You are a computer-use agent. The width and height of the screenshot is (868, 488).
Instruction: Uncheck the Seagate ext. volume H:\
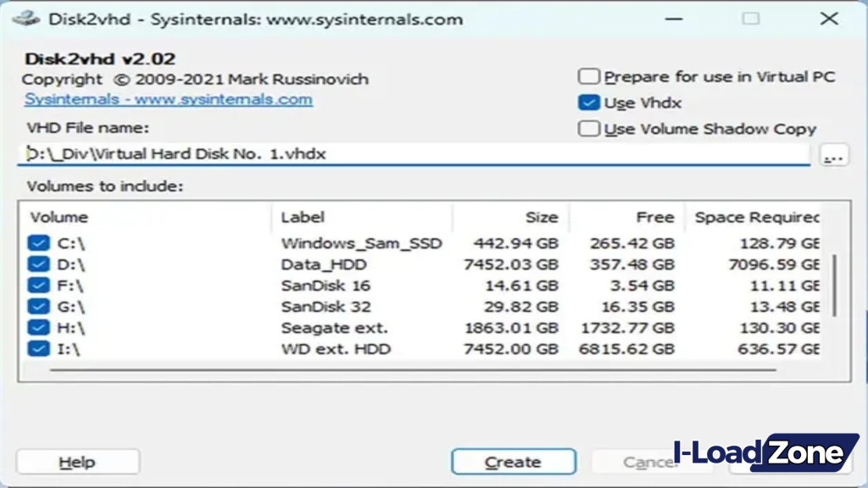(x=38, y=328)
